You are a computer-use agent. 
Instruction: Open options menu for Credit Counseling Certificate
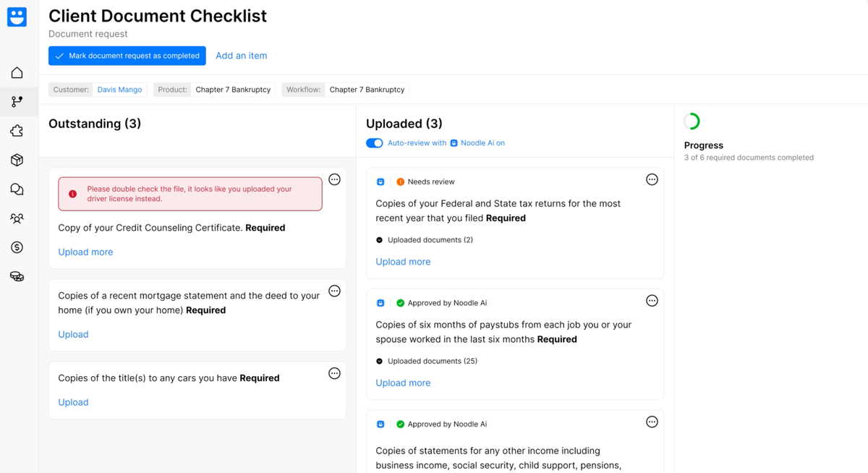point(334,179)
